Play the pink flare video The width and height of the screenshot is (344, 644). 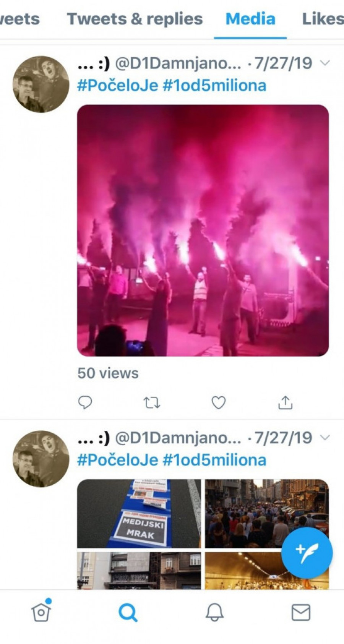[203, 230]
